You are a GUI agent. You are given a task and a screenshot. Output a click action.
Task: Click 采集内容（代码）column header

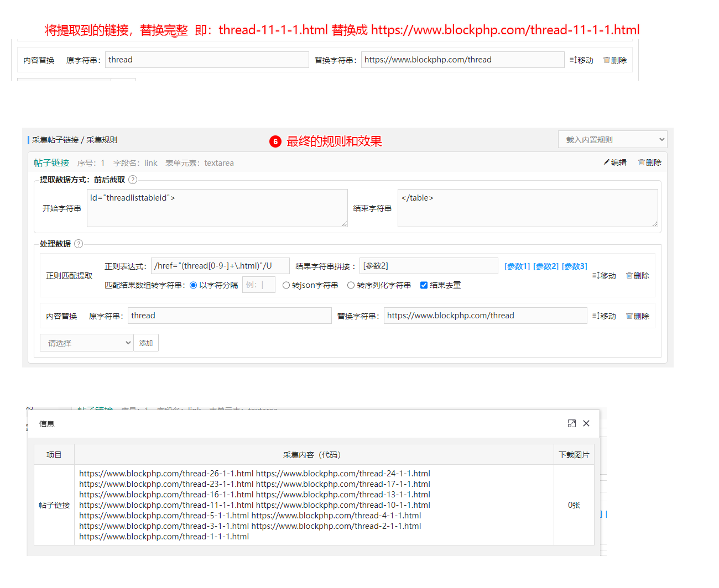314,455
